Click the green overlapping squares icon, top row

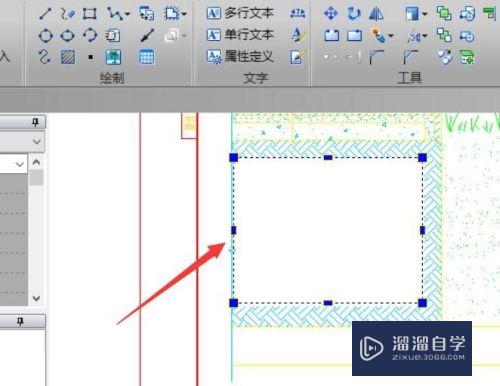coord(444,13)
